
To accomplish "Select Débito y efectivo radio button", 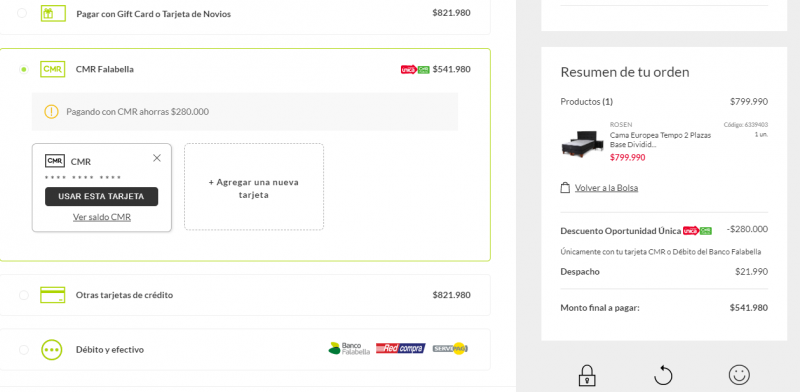I will (x=23, y=350).
